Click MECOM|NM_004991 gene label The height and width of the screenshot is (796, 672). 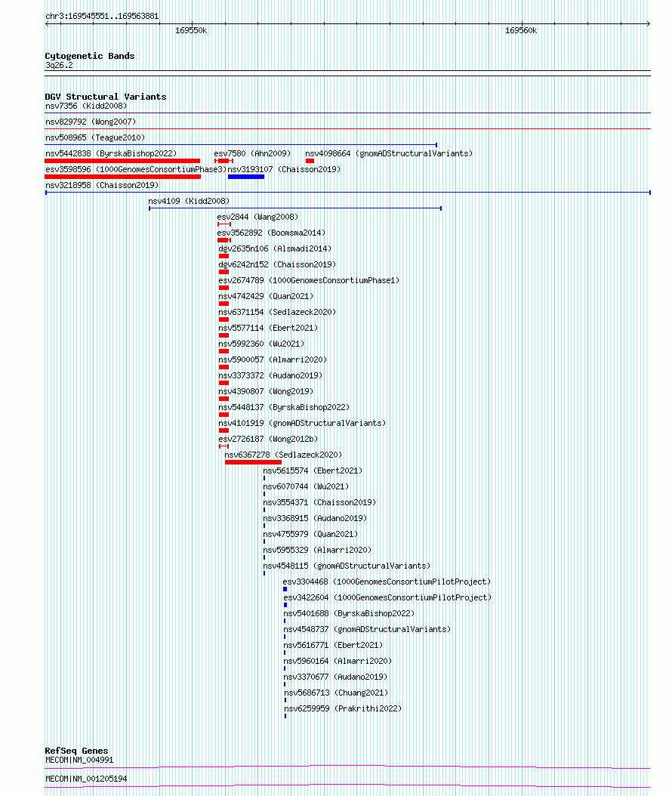point(80,760)
